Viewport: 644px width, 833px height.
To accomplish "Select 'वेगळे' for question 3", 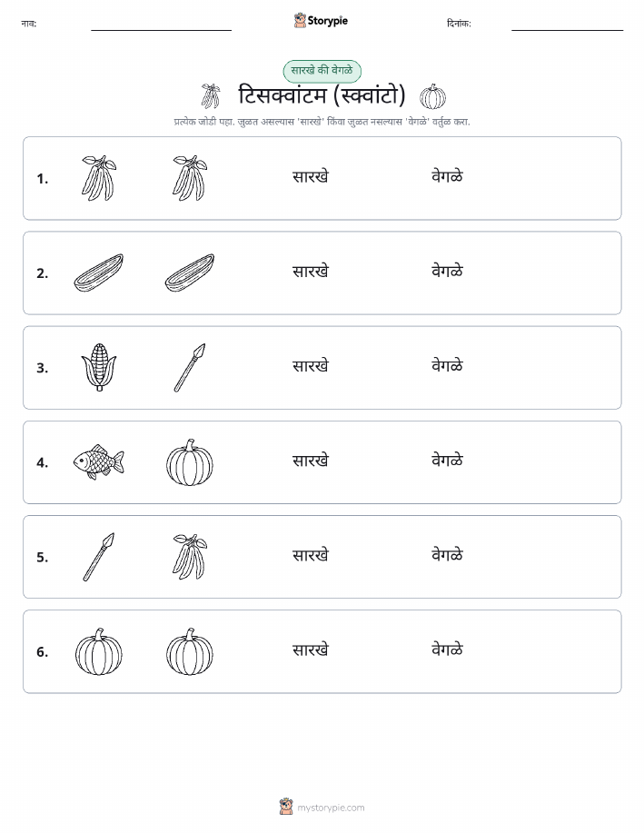I will tap(448, 365).
